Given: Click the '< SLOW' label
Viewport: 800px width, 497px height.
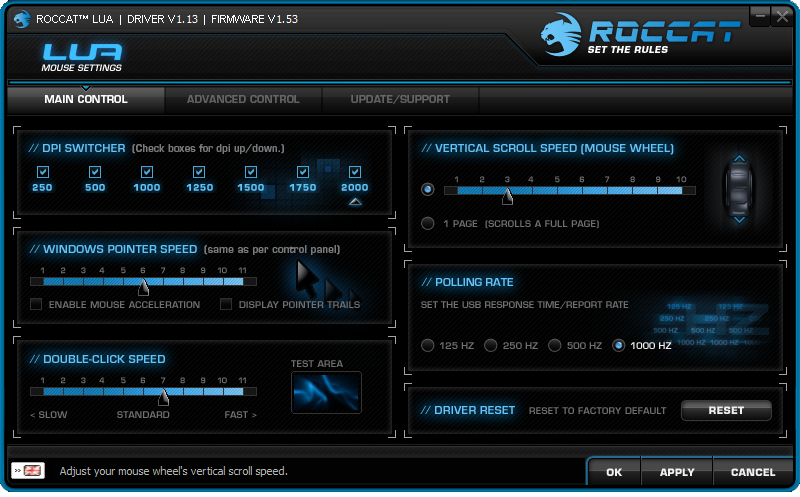Looking at the screenshot, I should pyautogui.click(x=48, y=414).
